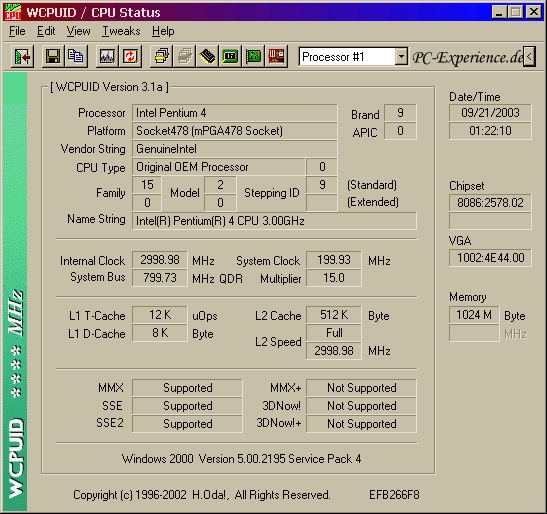This screenshot has width=547, height=514.
Task: Open the memory module cache info icon
Action: [207, 56]
